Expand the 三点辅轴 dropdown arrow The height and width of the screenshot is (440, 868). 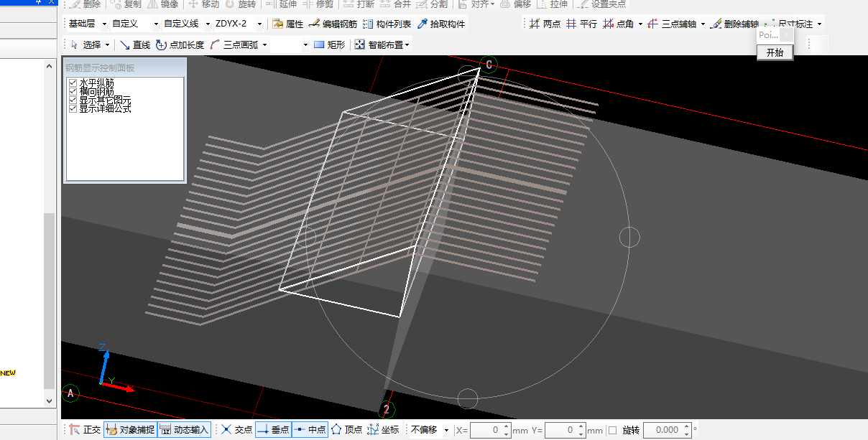point(703,24)
